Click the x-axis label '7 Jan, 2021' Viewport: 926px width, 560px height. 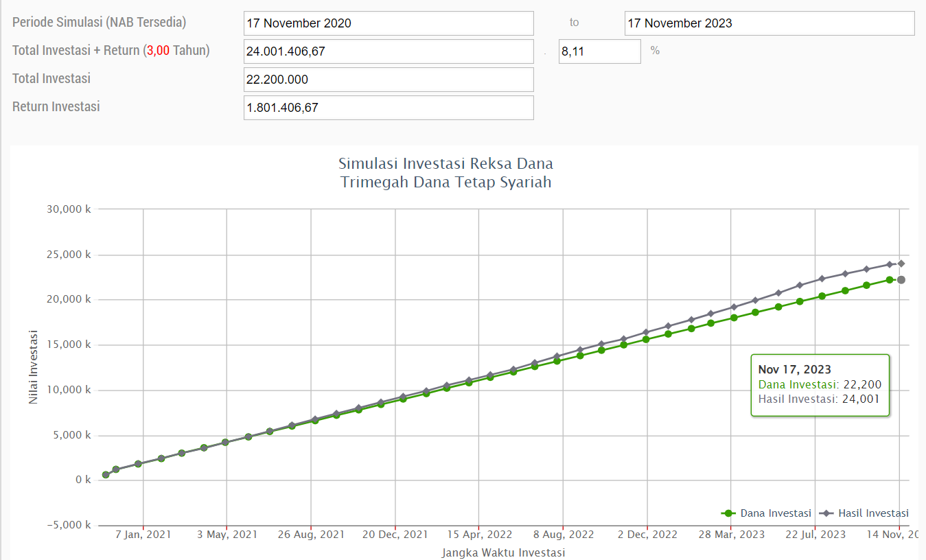point(143,534)
